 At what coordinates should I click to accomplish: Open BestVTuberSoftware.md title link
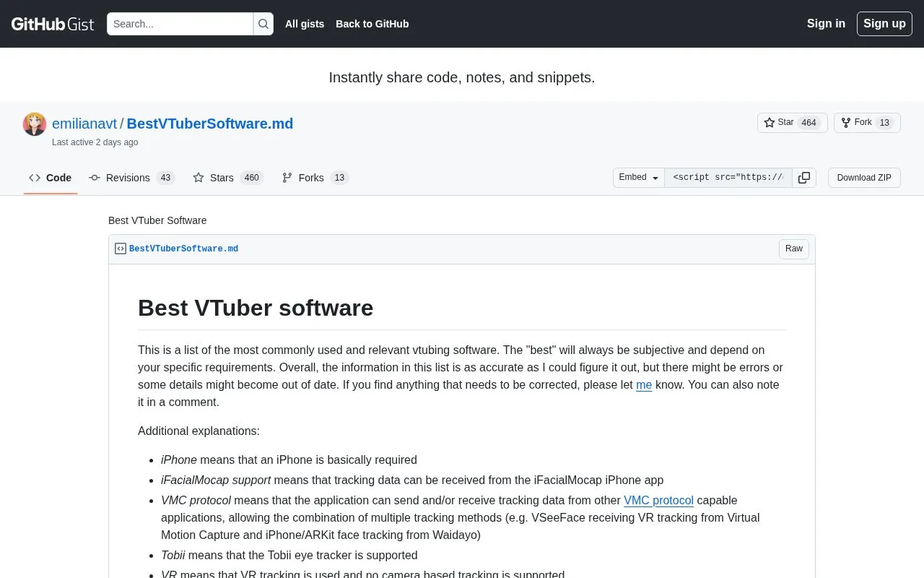pyautogui.click(x=210, y=124)
